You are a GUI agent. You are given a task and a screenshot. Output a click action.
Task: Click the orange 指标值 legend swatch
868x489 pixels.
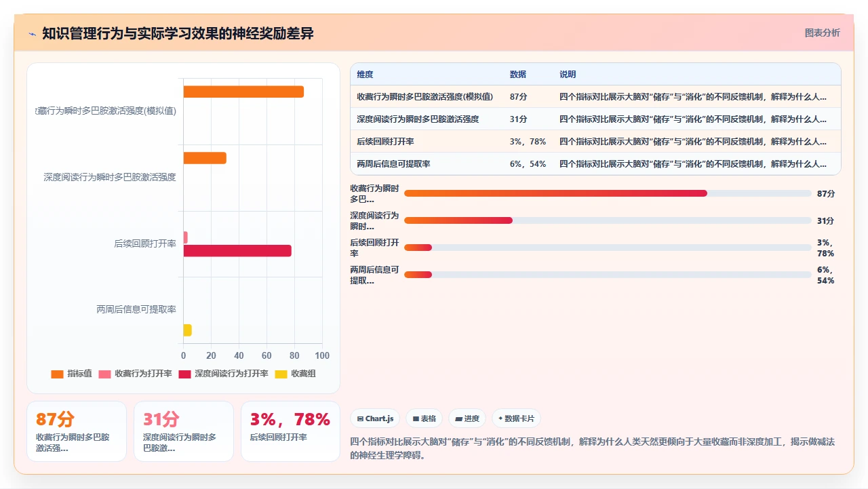pos(58,374)
